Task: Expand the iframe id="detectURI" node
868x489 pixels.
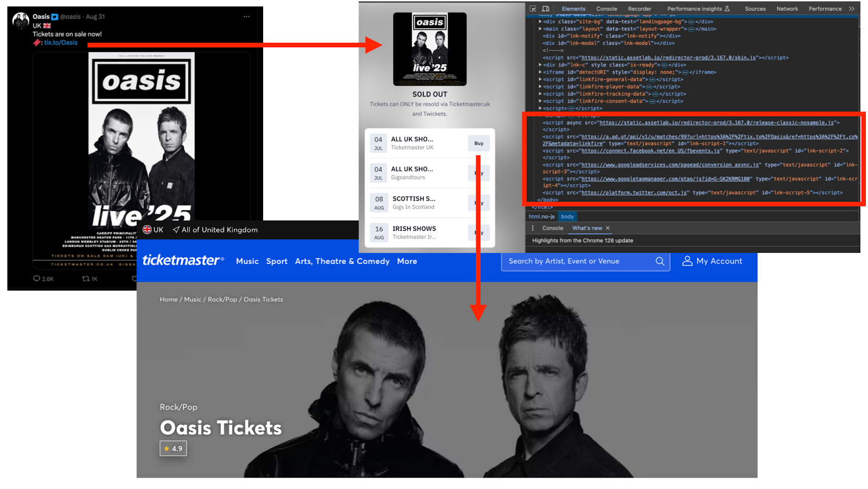Action: point(540,72)
